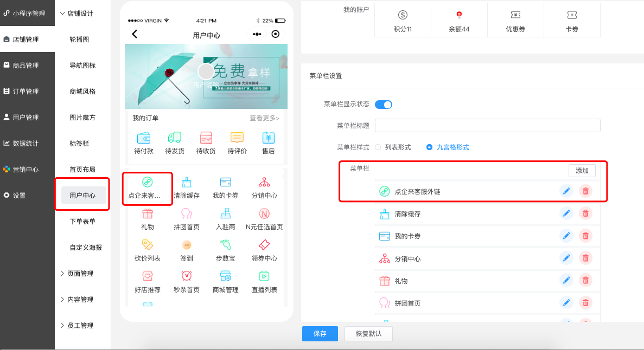Edit the 分销中心 menu entry
This screenshot has height=350, width=644.
pyautogui.click(x=566, y=258)
